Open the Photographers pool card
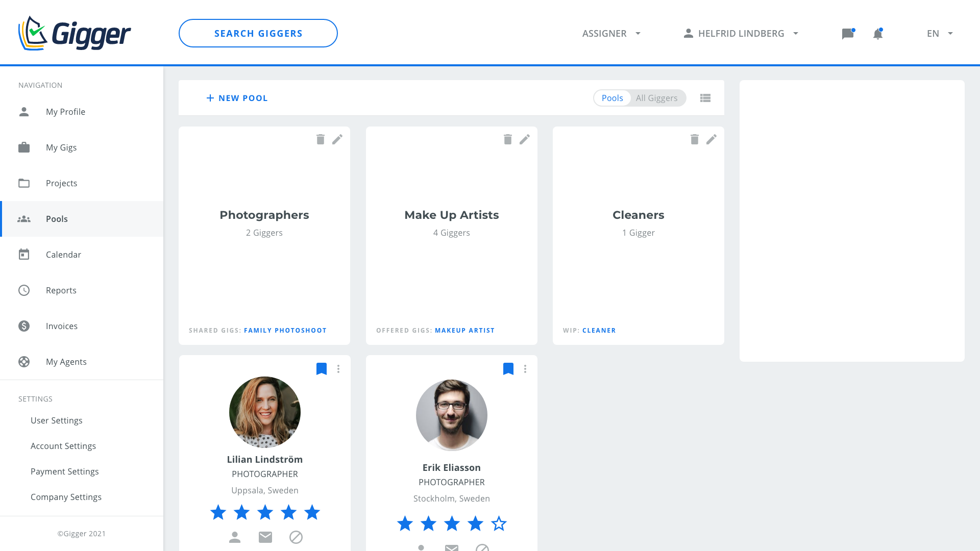Screen dimensions: 980x551 click(264, 236)
